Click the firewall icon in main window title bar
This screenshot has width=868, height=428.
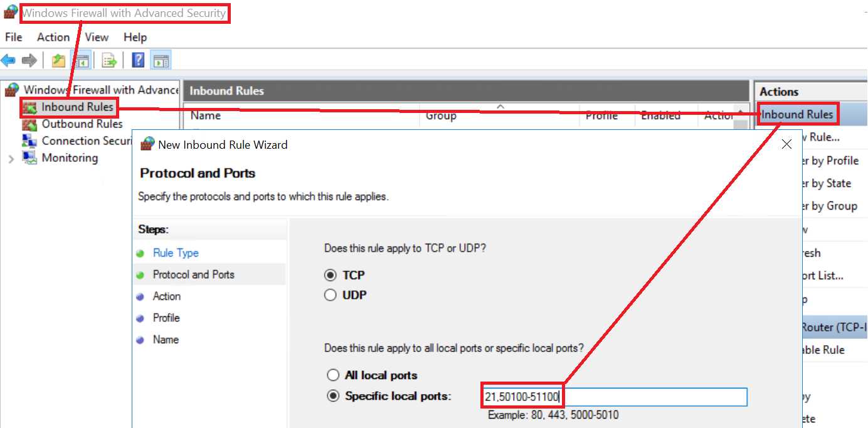coord(11,13)
